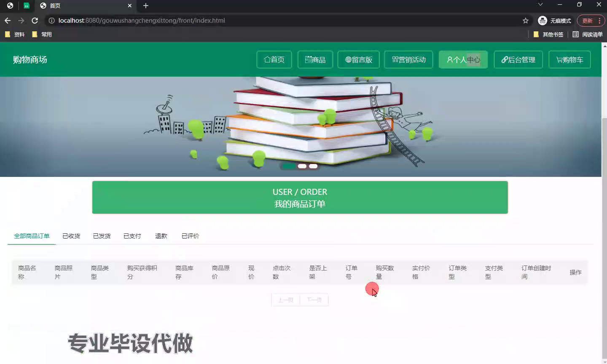Image resolution: width=607 pixels, height=364 pixels.
Task: Reload the page with the refresh icon
Action: click(x=35, y=20)
